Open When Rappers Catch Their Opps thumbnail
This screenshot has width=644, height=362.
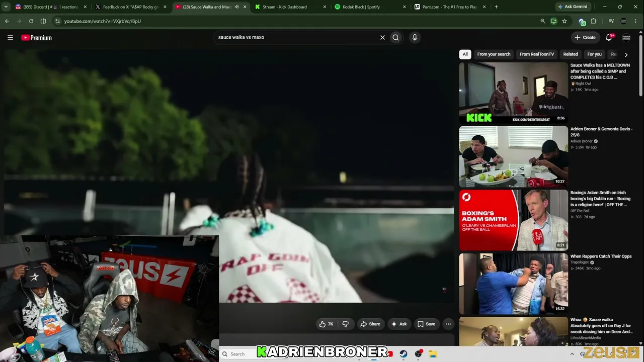point(513,284)
